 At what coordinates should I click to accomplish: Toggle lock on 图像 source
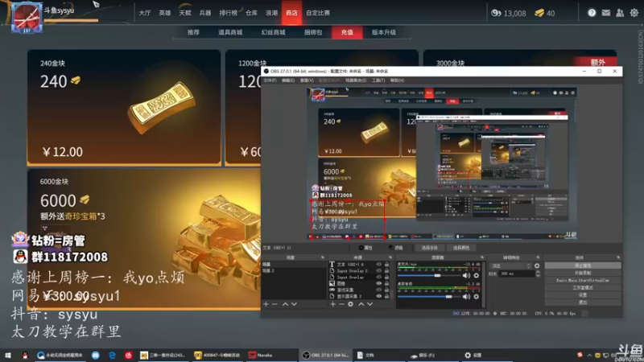pyautogui.click(x=386, y=284)
